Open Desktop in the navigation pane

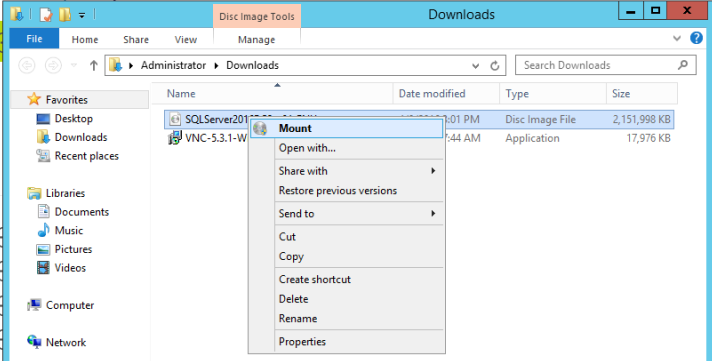click(x=74, y=119)
